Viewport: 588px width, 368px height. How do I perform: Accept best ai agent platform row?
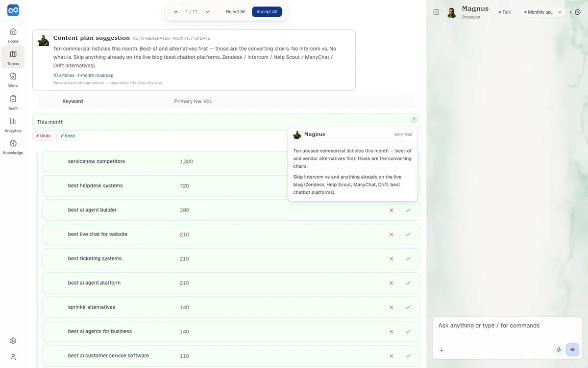pyautogui.click(x=408, y=283)
